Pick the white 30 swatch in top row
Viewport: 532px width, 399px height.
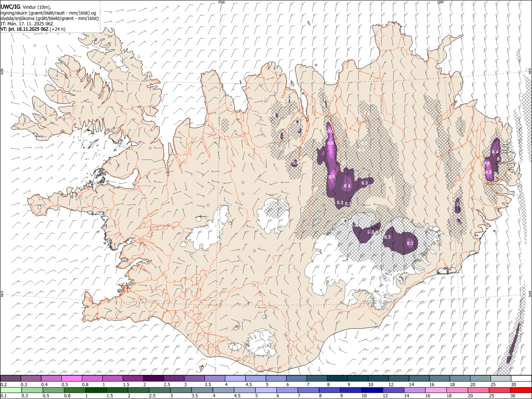pyautogui.click(x=521, y=378)
